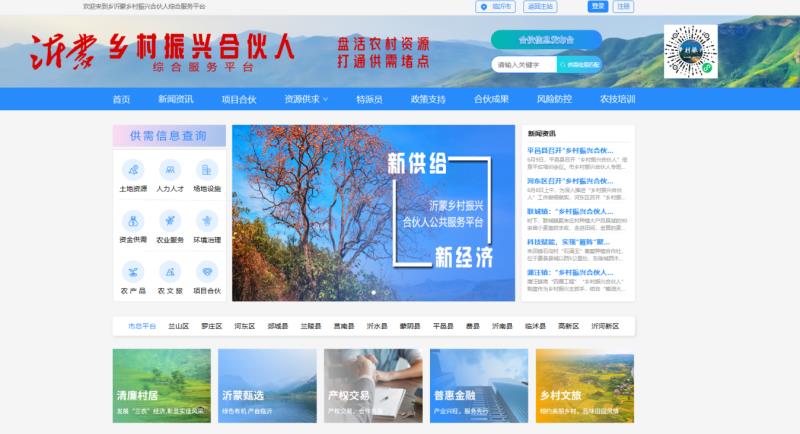Select the 河东区 region tab
The height and width of the screenshot is (434, 800).
coord(244,326)
